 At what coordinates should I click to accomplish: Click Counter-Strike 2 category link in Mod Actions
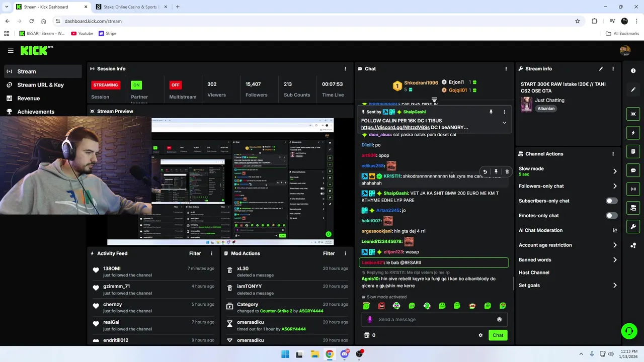(x=276, y=311)
